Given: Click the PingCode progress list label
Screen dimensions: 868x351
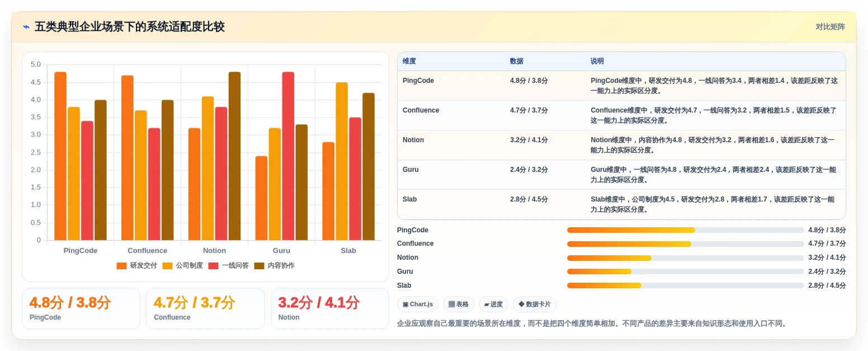Looking at the screenshot, I should coord(413,230).
